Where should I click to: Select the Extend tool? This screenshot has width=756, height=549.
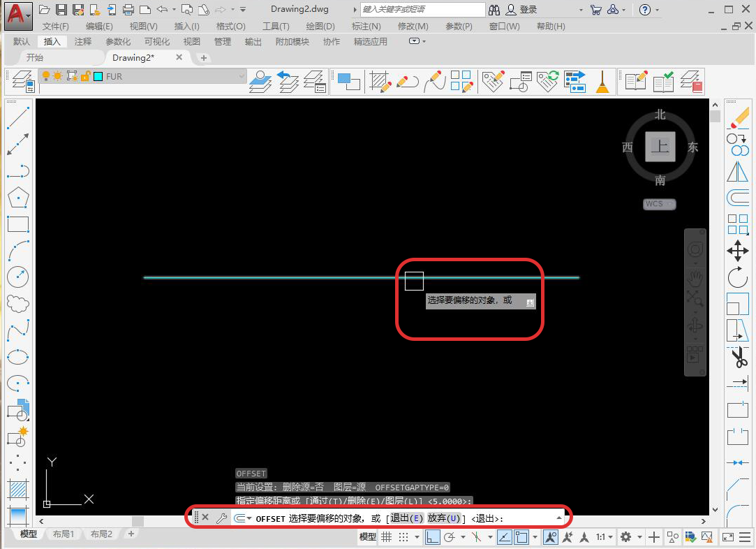(x=738, y=383)
